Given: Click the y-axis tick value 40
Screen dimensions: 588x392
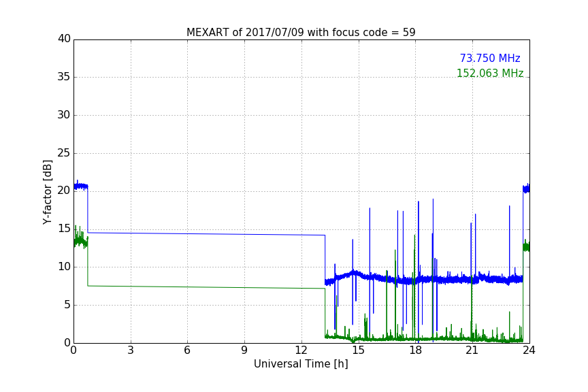Looking at the screenshot, I should click(64, 39).
